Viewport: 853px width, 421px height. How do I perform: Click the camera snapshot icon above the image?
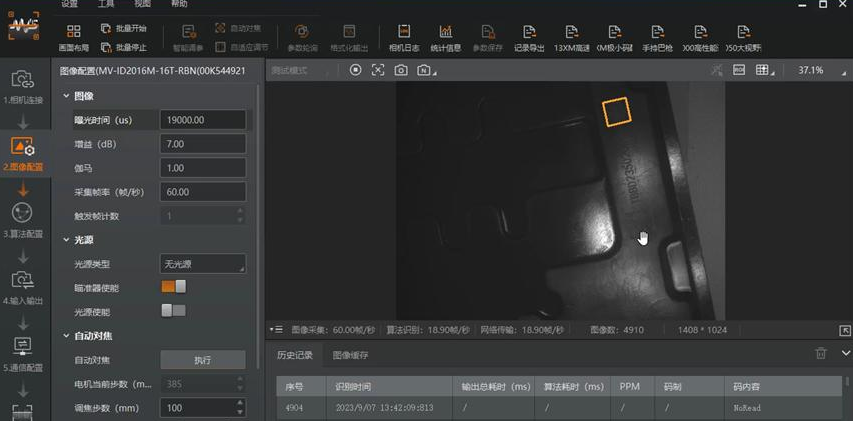401,70
